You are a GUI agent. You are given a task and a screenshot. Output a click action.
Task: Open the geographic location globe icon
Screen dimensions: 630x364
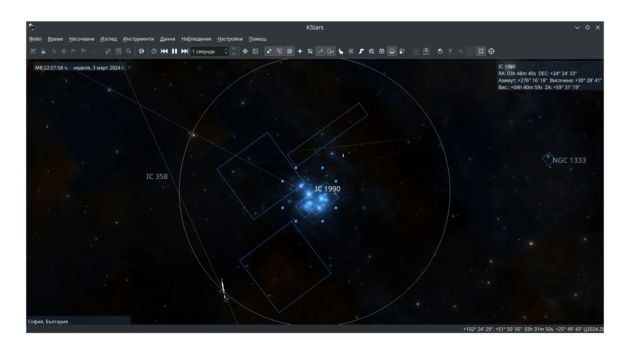[x=141, y=51]
